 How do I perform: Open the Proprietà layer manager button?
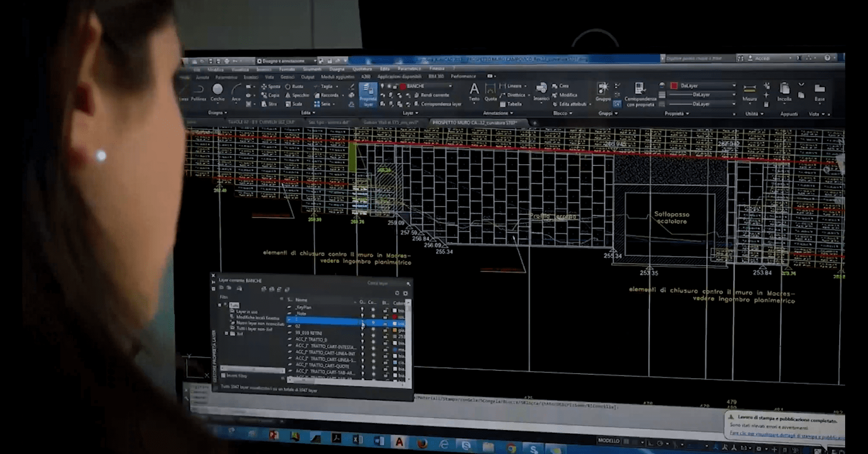(368, 95)
